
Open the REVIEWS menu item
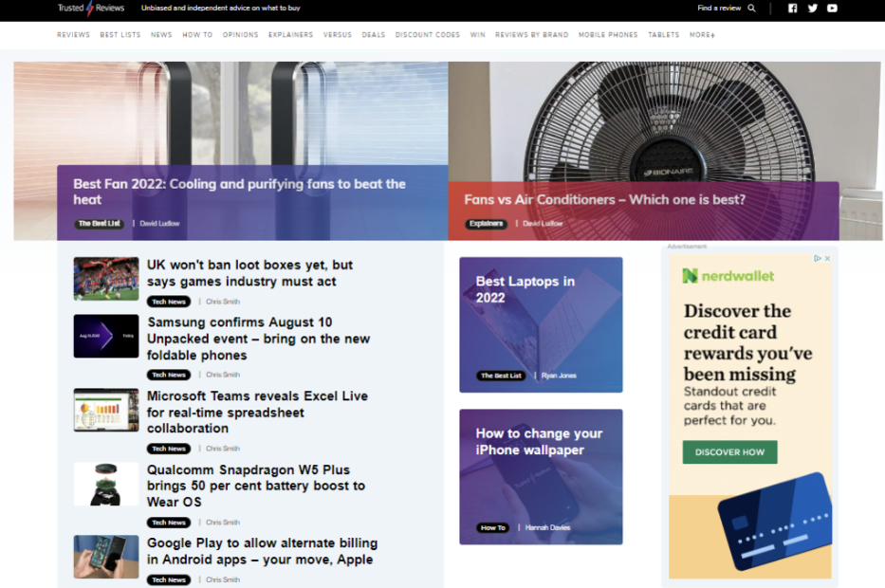click(73, 34)
